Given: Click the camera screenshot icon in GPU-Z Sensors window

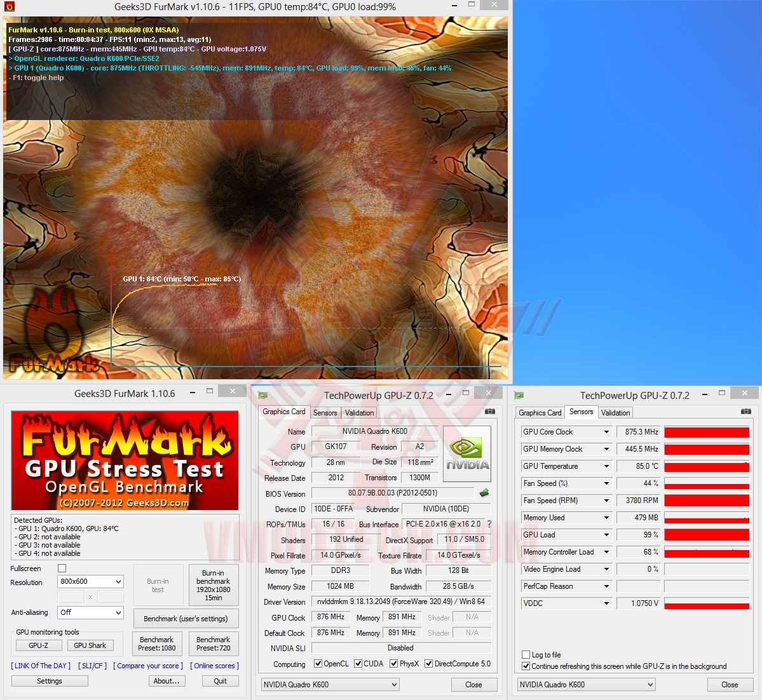Looking at the screenshot, I should click(x=746, y=412).
